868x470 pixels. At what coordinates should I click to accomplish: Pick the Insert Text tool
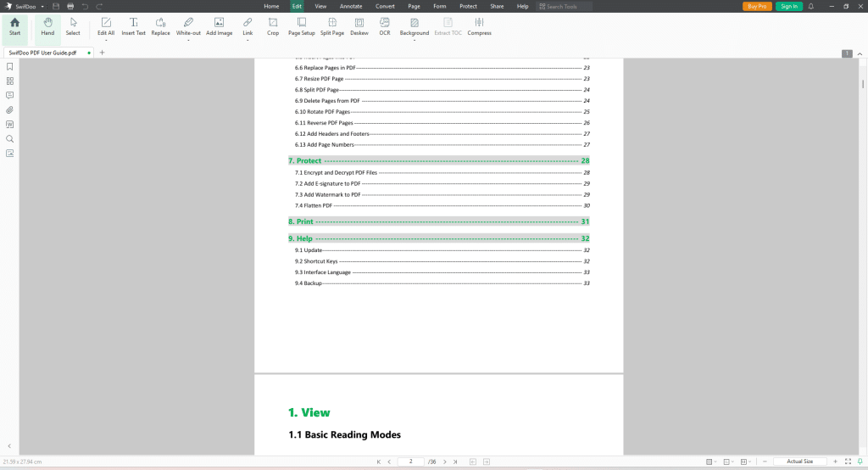point(133,26)
